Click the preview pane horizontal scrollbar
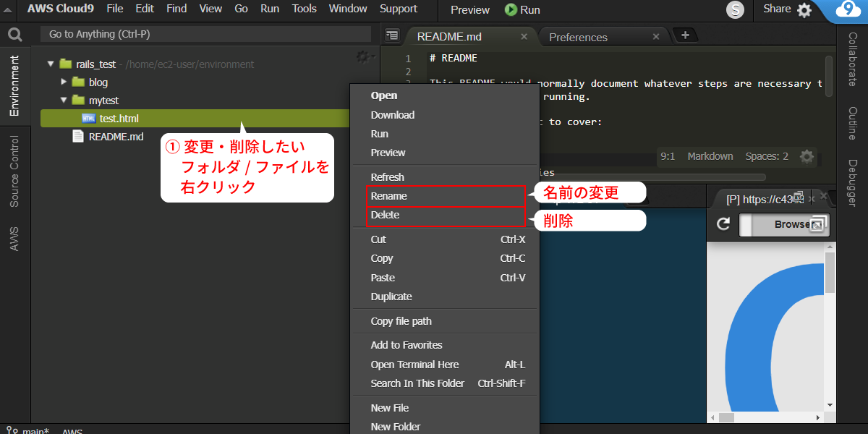The width and height of the screenshot is (868, 434). pyautogui.click(x=726, y=417)
